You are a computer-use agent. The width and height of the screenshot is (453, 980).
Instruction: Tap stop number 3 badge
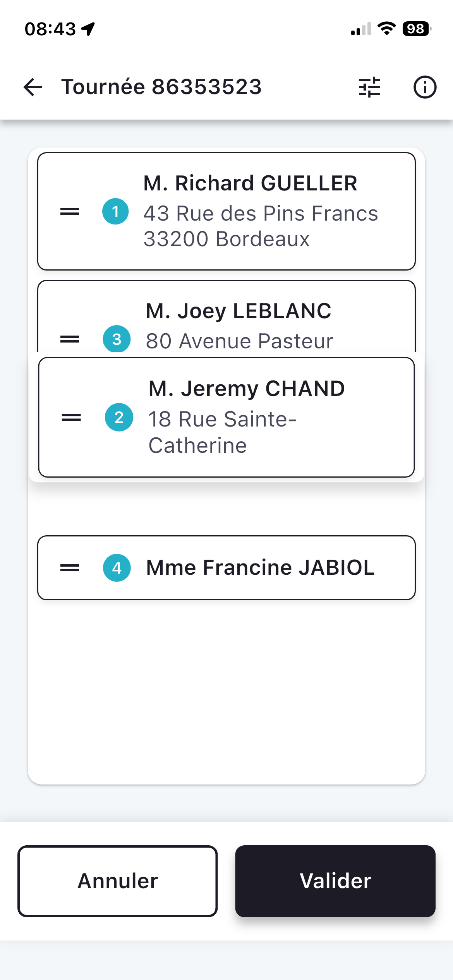pyautogui.click(x=117, y=339)
